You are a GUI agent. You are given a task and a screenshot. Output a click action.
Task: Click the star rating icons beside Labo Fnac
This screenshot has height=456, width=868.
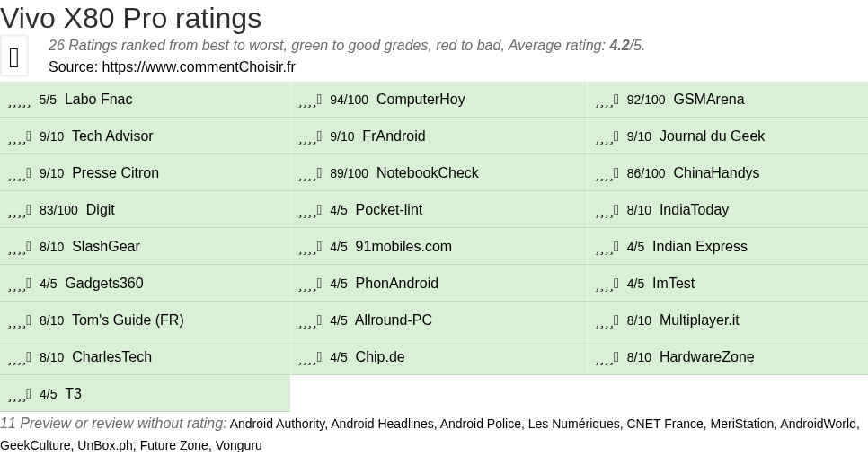coord(20,101)
